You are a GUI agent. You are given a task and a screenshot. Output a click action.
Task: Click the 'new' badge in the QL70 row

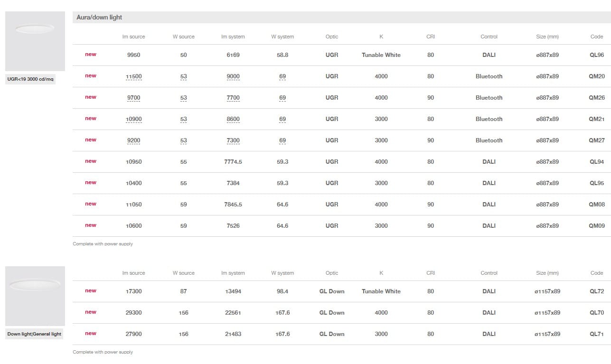click(x=91, y=312)
